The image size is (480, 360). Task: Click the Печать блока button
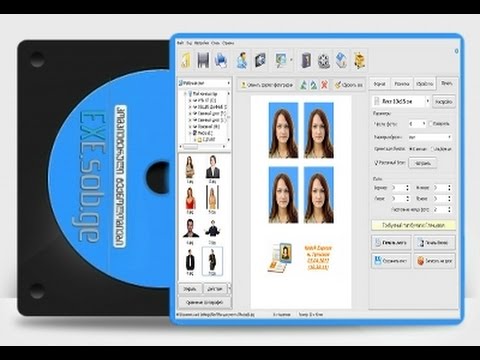[435, 243]
